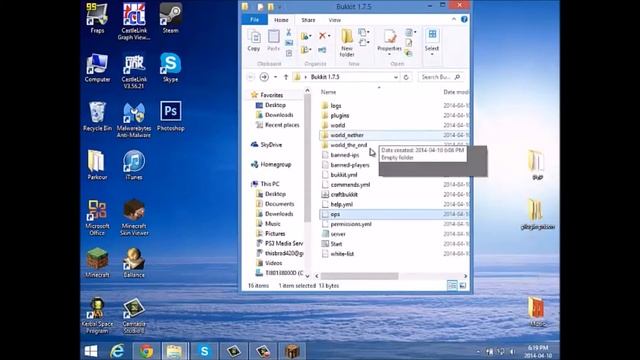Collapse the ribbon with the chevron
The image size is (640, 360).
454,19
